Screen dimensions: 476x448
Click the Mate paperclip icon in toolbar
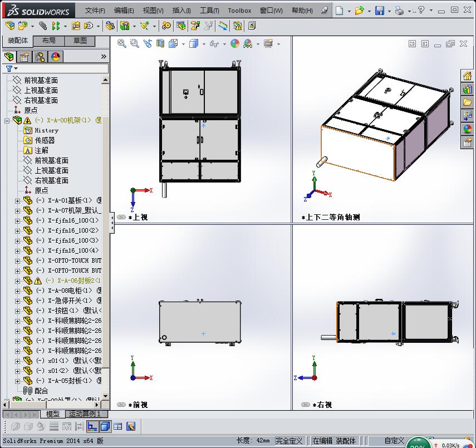43,25
